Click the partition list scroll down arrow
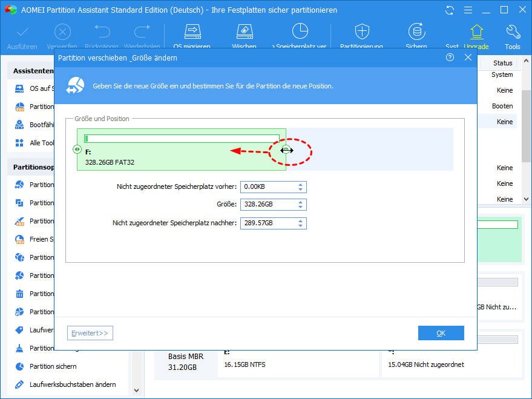This screenshot has width=532, height=399. (x=526, y=199)
